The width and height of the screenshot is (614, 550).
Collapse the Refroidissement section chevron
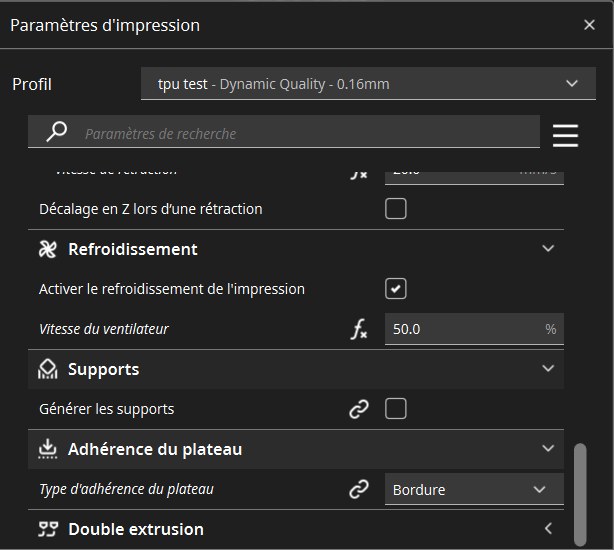click(x=548, y=249)
